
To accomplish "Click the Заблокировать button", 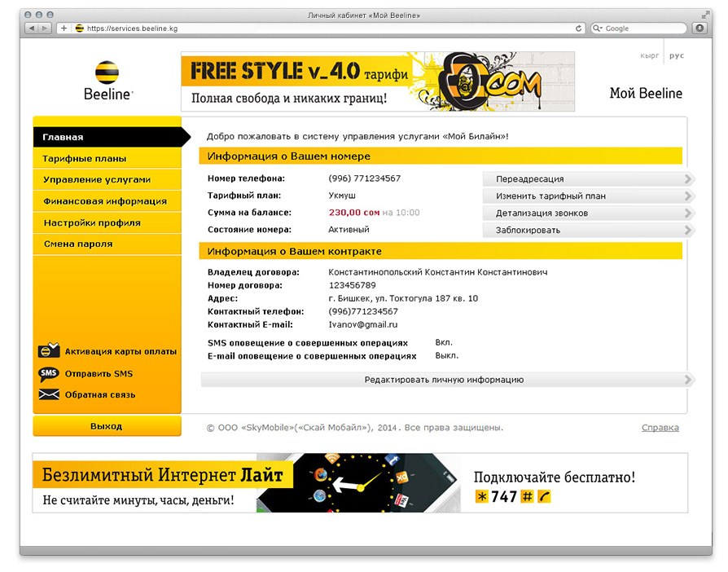I will (588, 230).
